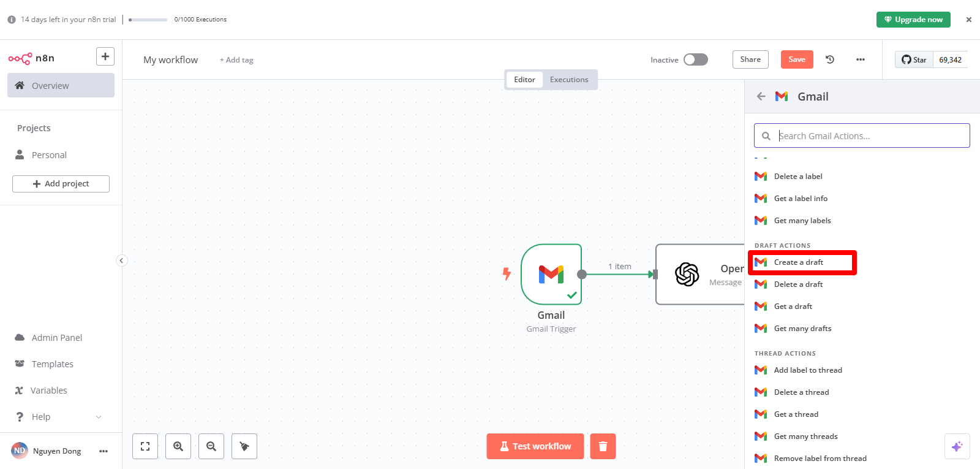The height and width of the screenshot is (469, 980).
Task: Toggle the workflow Inactive switch
Action: coord(696,59)
